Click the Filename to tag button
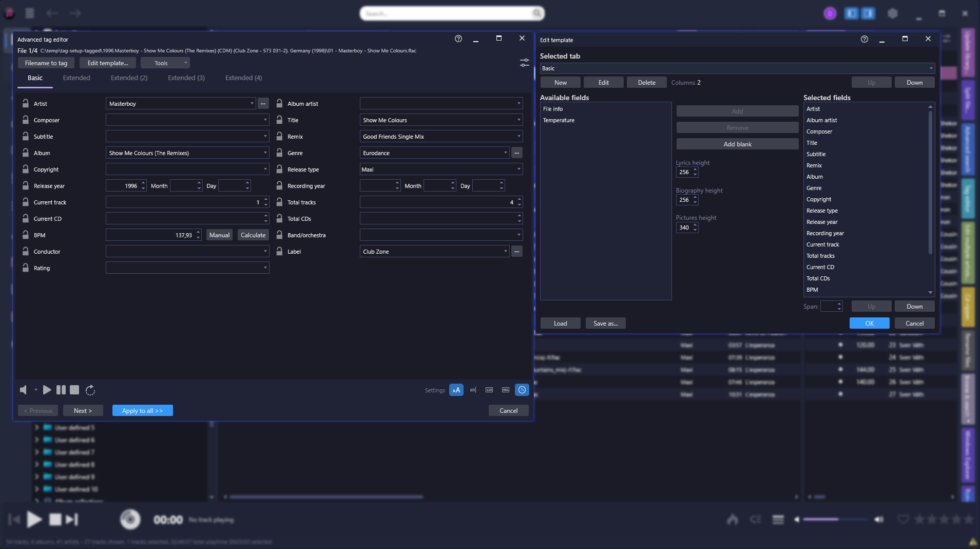This screenshot has height=549, width=980. coord(46,63)
